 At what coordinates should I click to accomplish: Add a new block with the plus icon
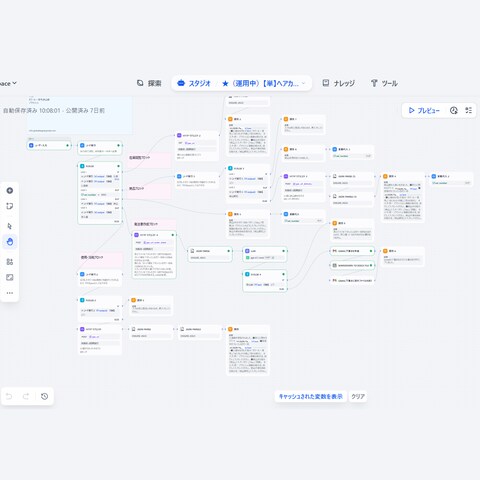click(x=10, y=190)
